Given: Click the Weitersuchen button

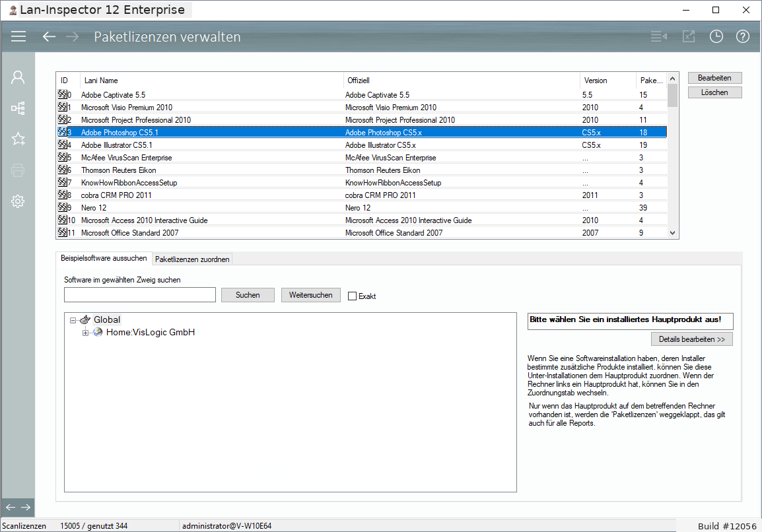Looking at the screenshot, I should [310, 295].
